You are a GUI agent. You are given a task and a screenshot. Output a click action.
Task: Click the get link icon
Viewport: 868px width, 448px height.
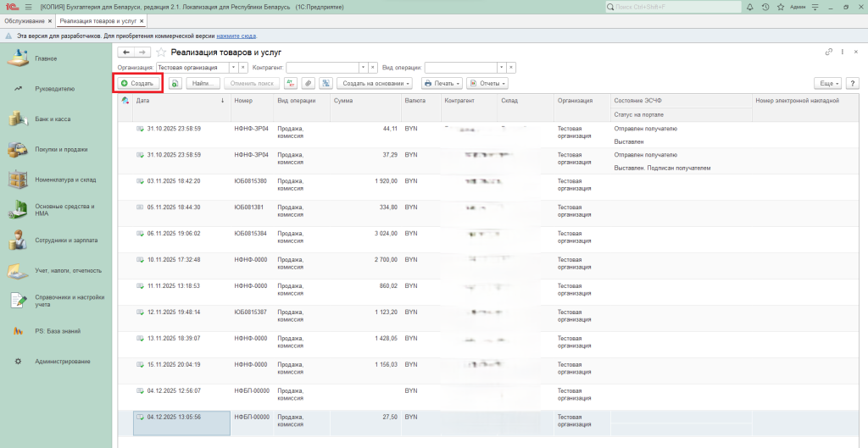click(x=828, y=53)
